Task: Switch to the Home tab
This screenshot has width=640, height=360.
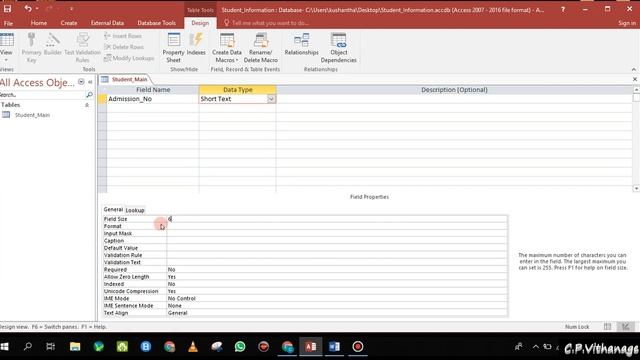Action: point(39,23)
